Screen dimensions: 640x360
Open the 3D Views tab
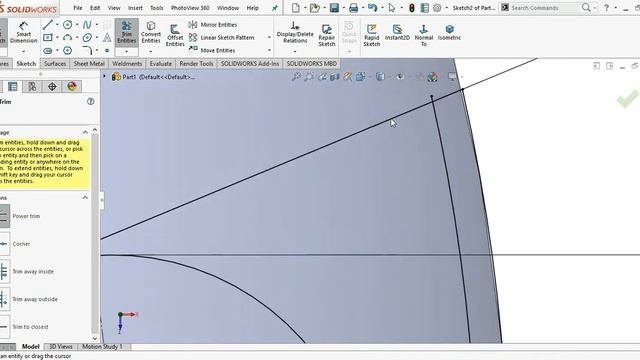click(60, 347)
